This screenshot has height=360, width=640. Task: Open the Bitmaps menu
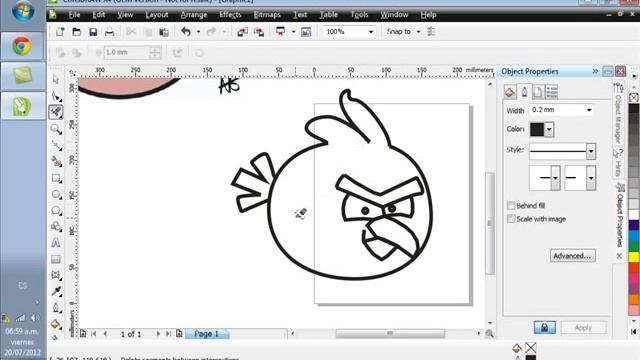click(267, 15)
